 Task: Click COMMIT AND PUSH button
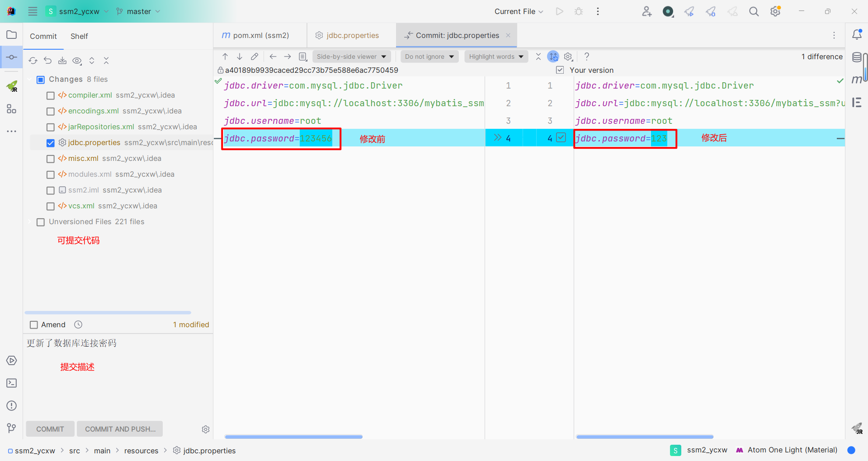click(x=119, y=429)
